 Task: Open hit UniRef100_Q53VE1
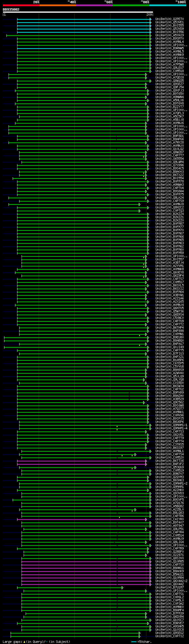[x=170, y=22]
